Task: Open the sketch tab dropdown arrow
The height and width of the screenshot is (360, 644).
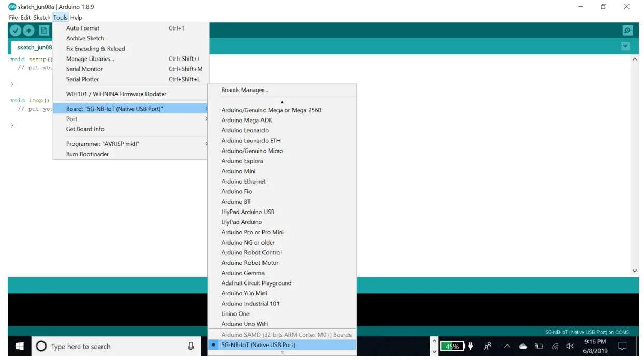Action: (x=625, y=46)
